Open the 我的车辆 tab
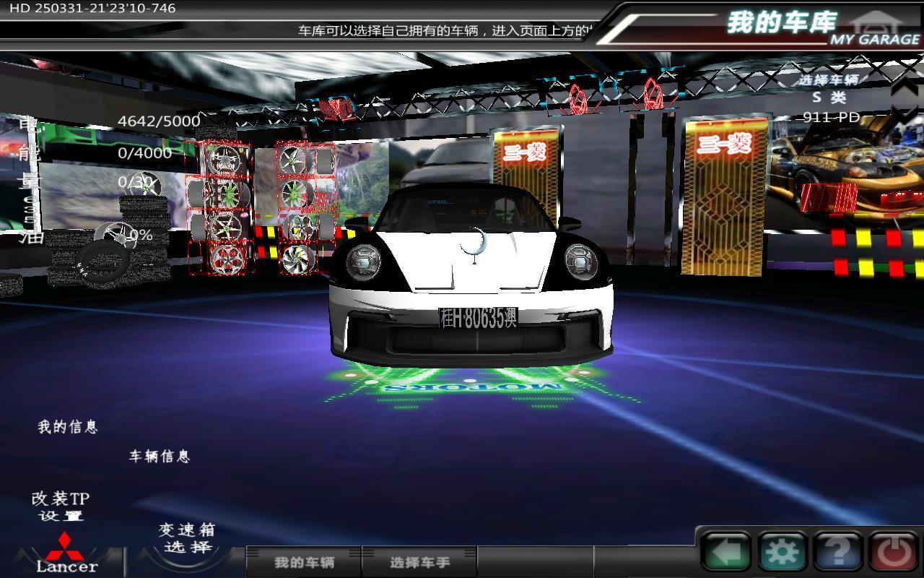Screen dimensions: 924x578 click(304, 562)
